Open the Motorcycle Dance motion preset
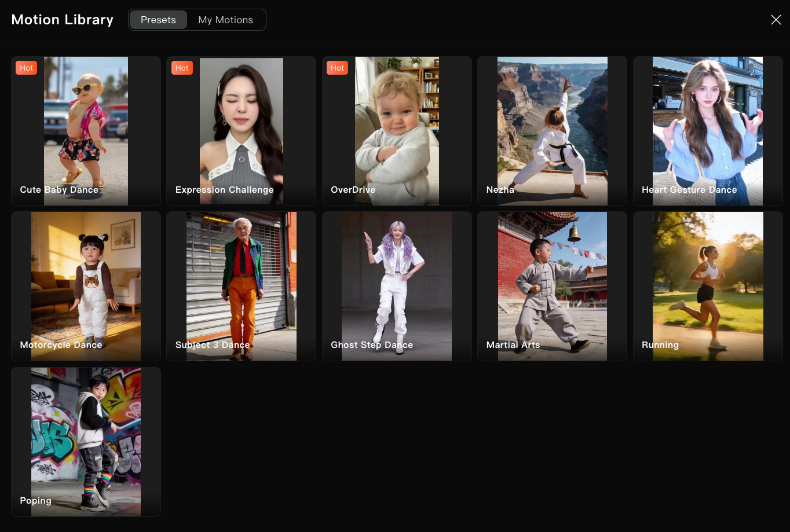790x532 pixels. (86, 286)
